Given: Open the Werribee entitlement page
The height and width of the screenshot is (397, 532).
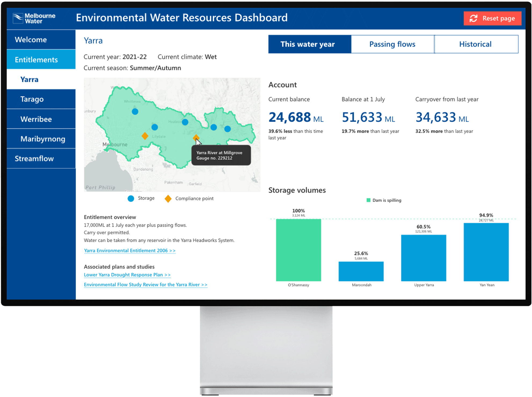Looking at the screenshot, I should pyautogui.click(x=41, y=119).
